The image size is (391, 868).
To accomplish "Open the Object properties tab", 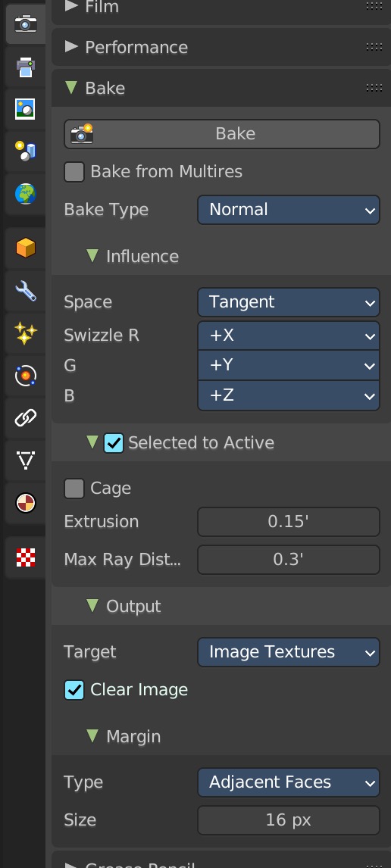I will coord(26,248).
